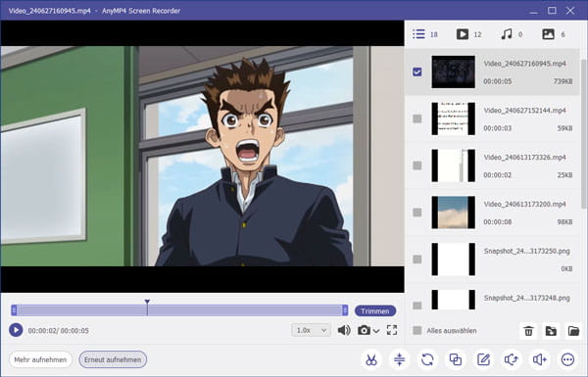
Task: Mute the volume speaker icon
Action: tap(344, 330)
